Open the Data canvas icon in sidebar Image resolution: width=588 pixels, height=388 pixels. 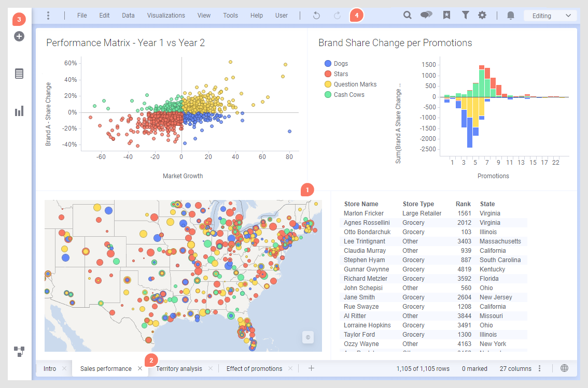pyautogui.click(x=19, y=352)
